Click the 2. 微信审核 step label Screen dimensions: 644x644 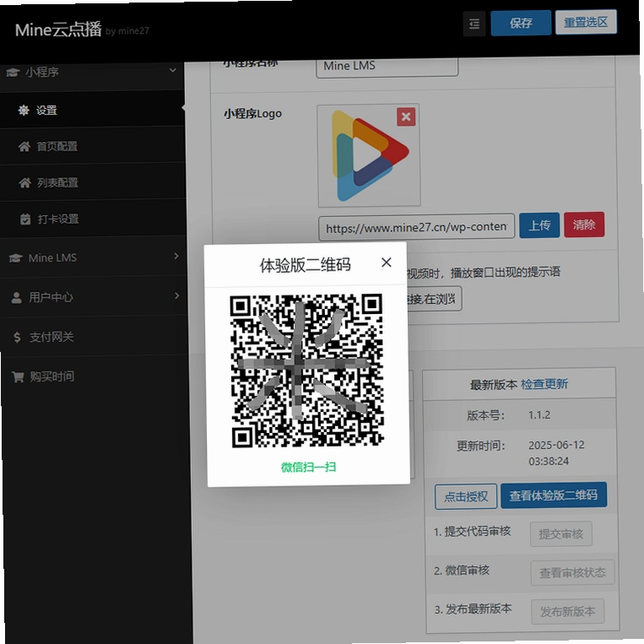coord(461,570)
